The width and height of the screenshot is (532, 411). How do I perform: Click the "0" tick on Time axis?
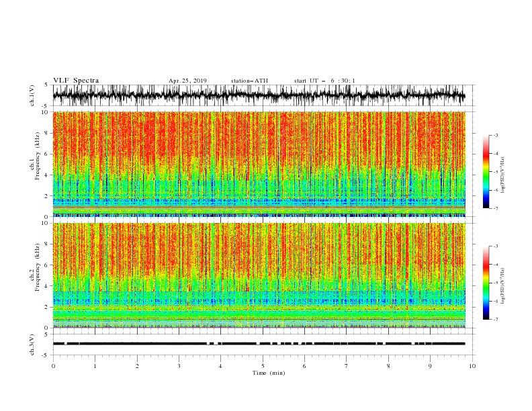click(x=53, y=366)
